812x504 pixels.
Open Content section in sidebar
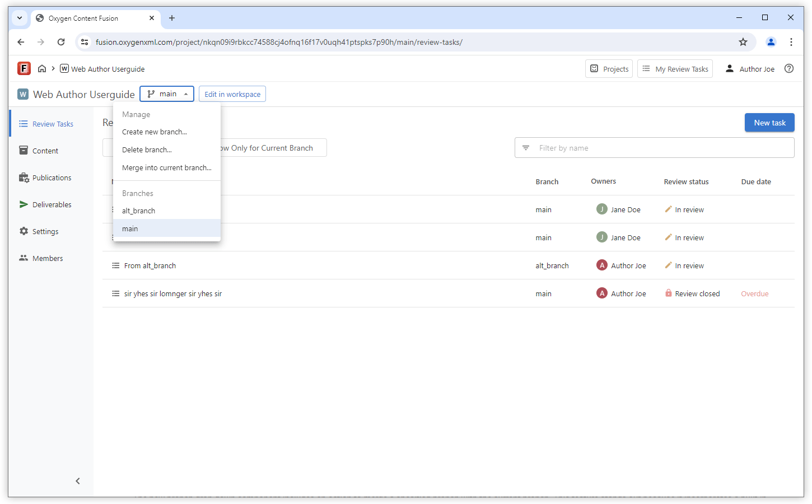pyautogui.click(x=52, y=151)
